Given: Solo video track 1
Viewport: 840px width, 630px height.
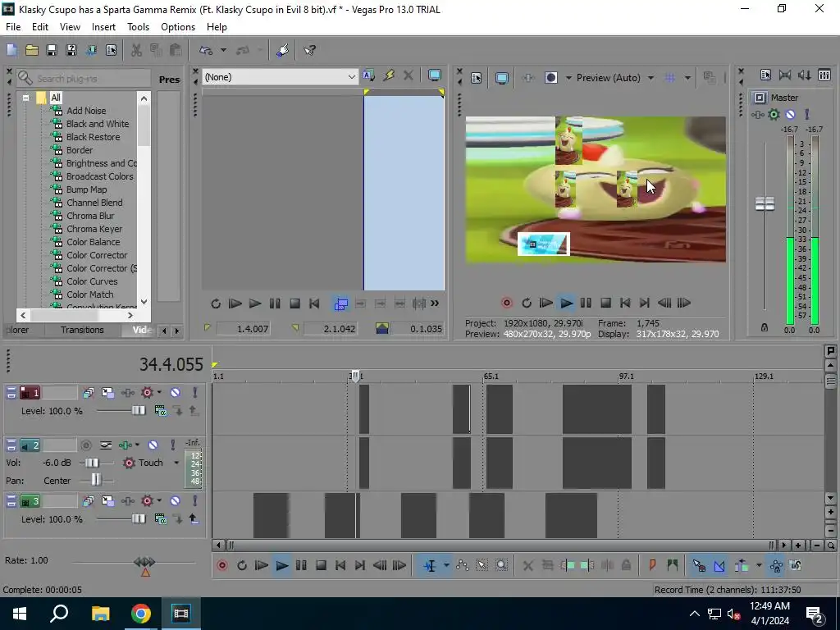Looking at the screenshot, I should tap(195, 393).
